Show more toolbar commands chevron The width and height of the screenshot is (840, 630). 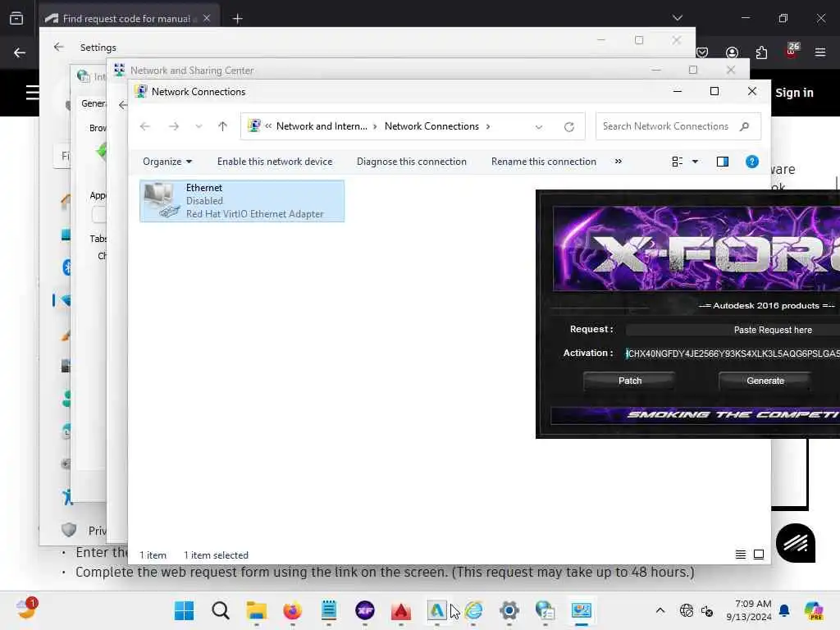619,162
